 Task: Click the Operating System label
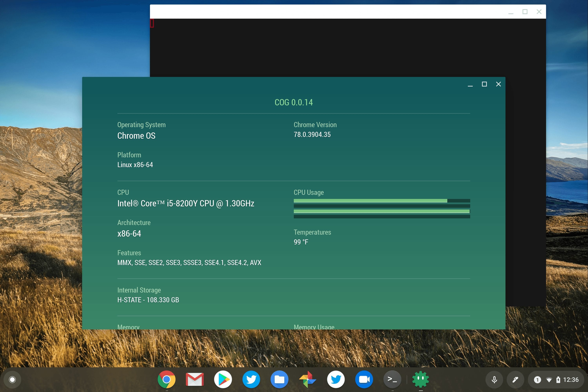tap(141, 125)
